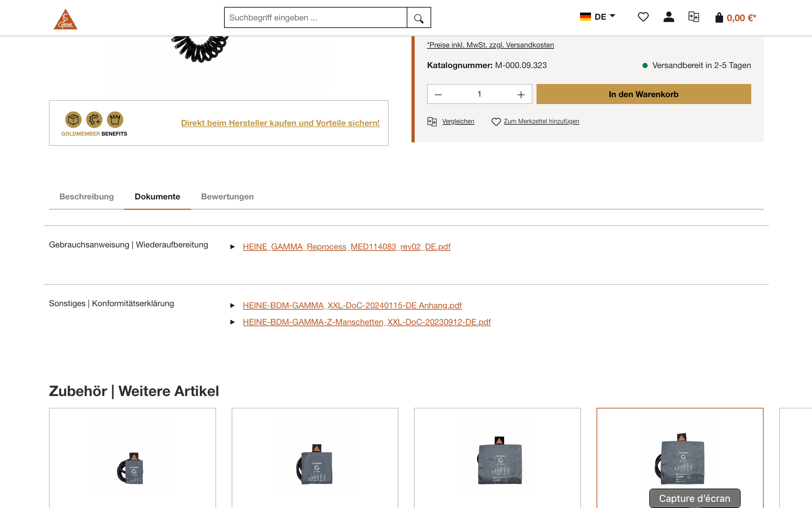Click the Goldmember package box icon
Image resolution: width=812 pixels, height=508 pixels.
73,120
